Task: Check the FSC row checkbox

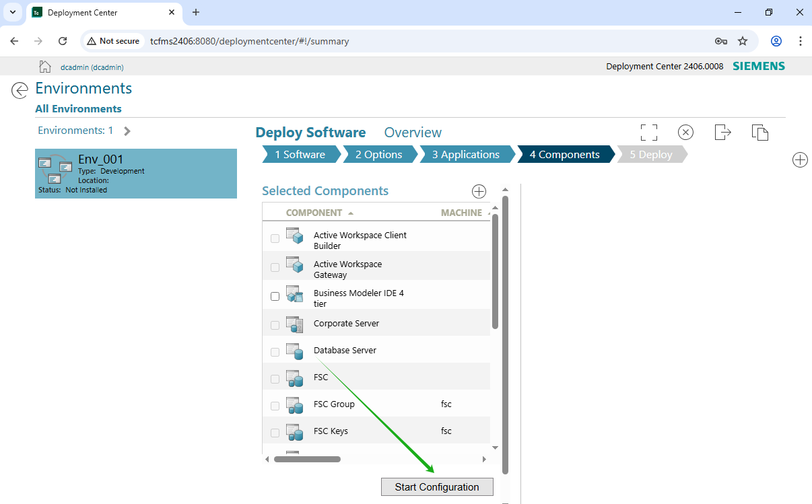Action: [x=275, y=379]
